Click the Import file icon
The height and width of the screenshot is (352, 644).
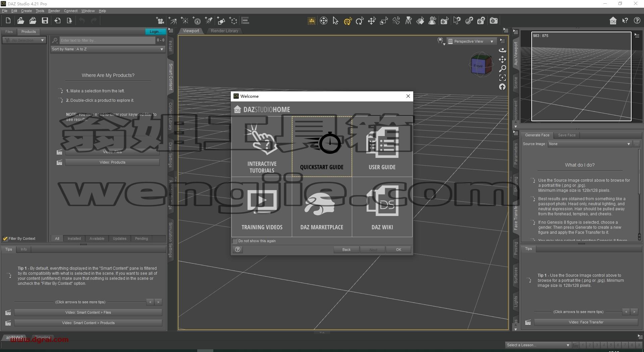point(57,21)
